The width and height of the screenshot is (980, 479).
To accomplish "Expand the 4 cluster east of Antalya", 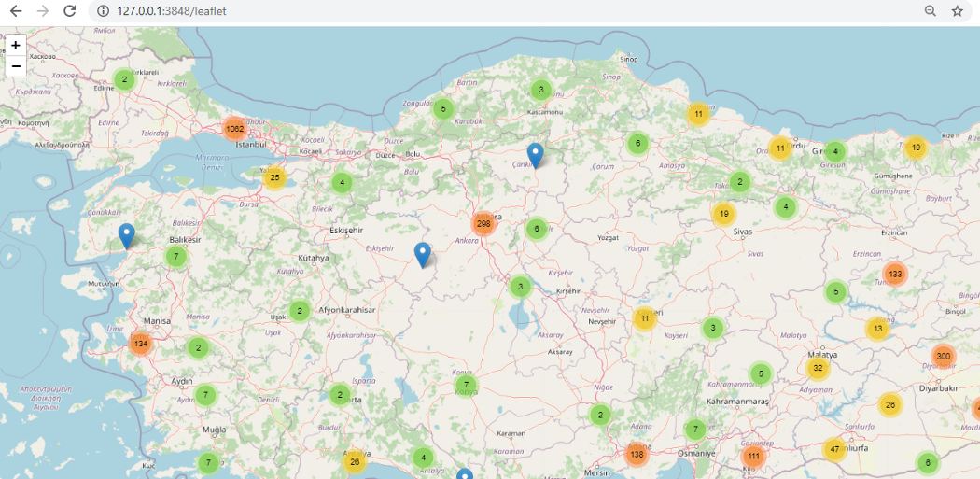I will point(423,458).
